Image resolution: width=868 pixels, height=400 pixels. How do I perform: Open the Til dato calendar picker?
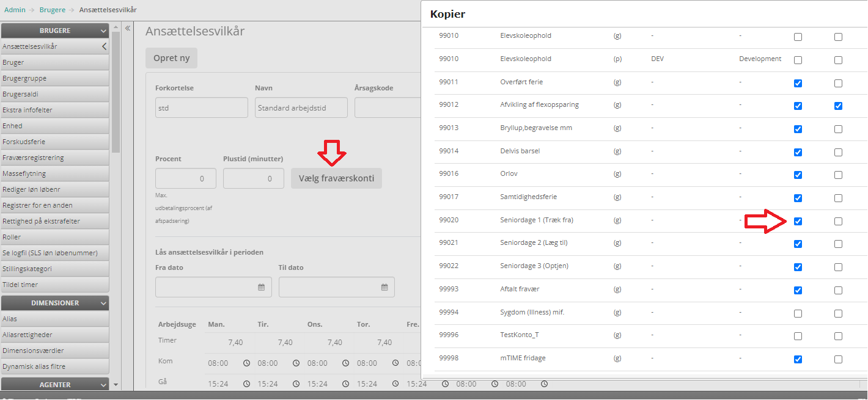pyautogui.click(x=384, y=287)
